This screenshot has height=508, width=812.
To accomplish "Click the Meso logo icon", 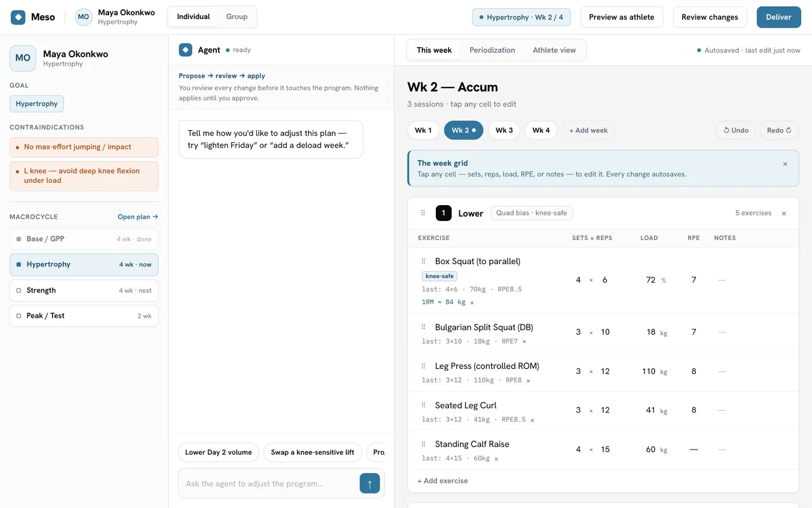I will coord(18,17).
